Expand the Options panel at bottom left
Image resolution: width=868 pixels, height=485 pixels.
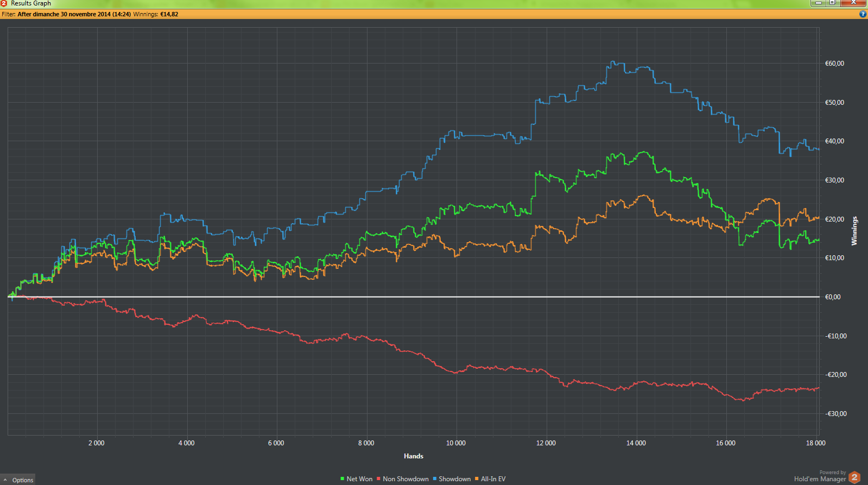18,480
